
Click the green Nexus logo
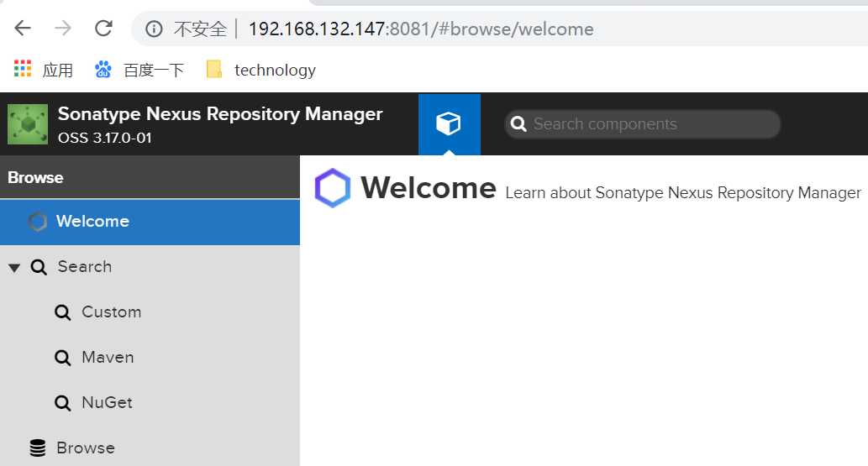click(x=28, y=124)
